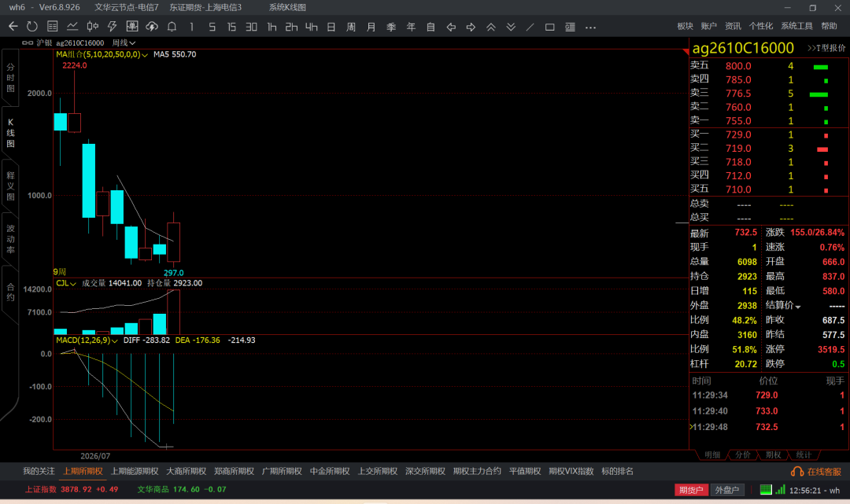Select custom 自 period
850x504 pixels.
431,27
